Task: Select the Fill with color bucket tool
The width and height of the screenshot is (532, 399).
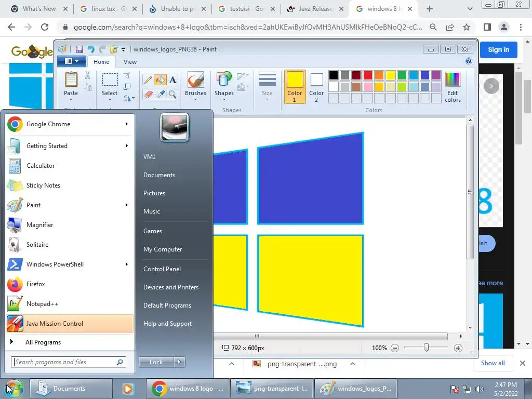Action: (x=160, y=79)
